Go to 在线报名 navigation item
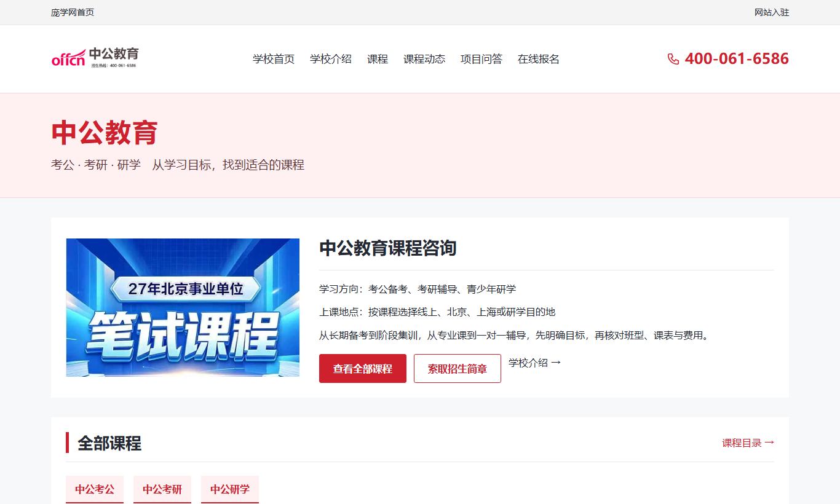The width and height of the screenshot is (840, 504). (539, 59)
